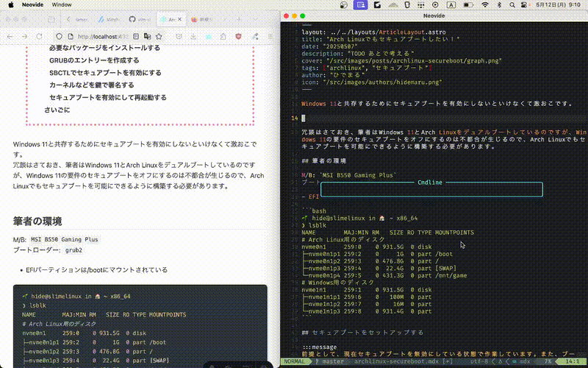The height and width of the screenshot is (368, 588).
Task: Click the eyedropper extension icon in browser
Action: point(255,36)
